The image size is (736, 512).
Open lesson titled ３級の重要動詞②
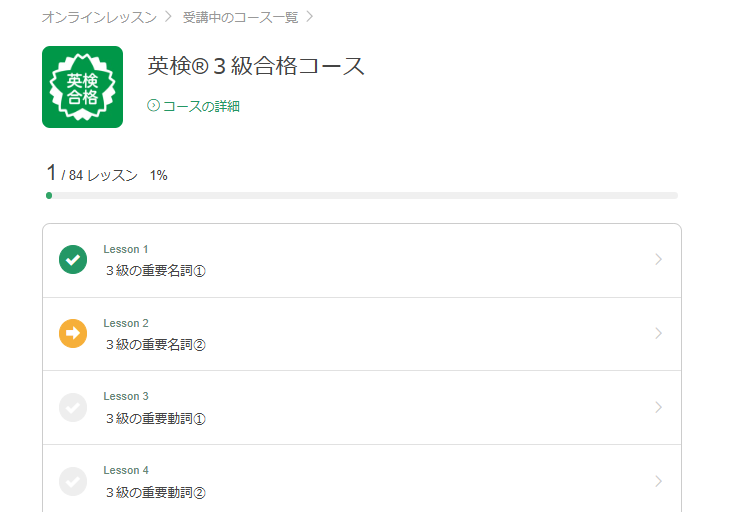(155, 493)
